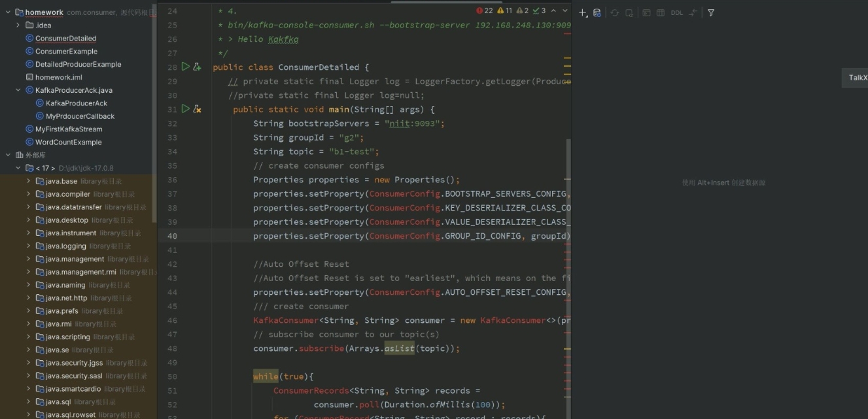Viewport: 868px width, 419px height.
Task: Collapse the KafkaProducerAck.java node
Action: (18, 90)
